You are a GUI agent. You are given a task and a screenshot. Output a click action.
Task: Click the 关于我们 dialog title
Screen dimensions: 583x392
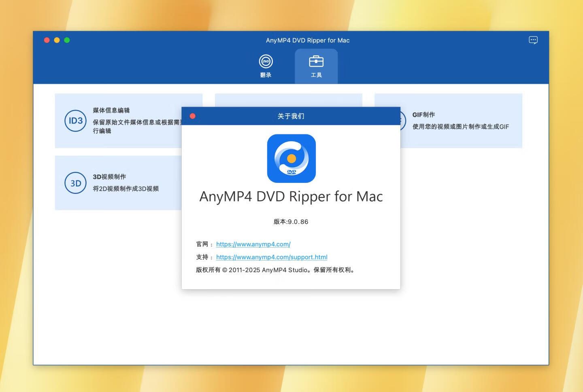291,116
